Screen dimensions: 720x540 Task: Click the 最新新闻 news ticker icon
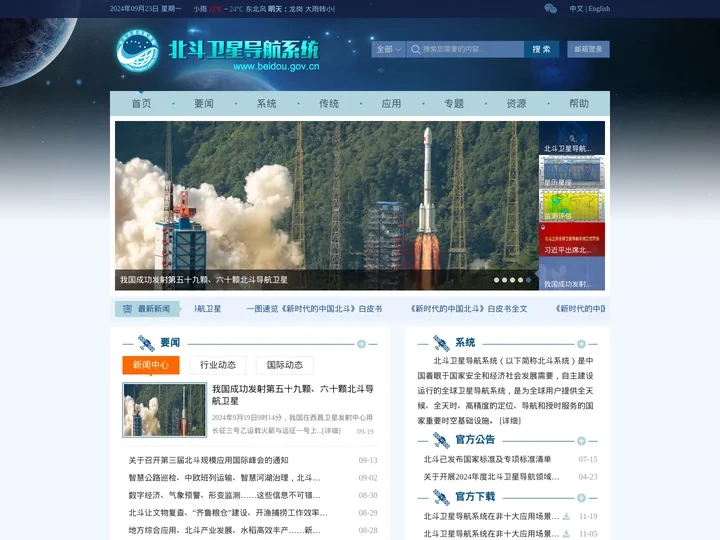pyautogui.click(x=127, y=309)
